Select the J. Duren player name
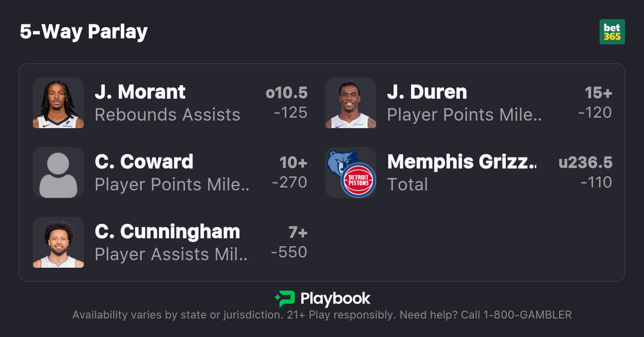The image size is (644, 337). tap(427, 92)
